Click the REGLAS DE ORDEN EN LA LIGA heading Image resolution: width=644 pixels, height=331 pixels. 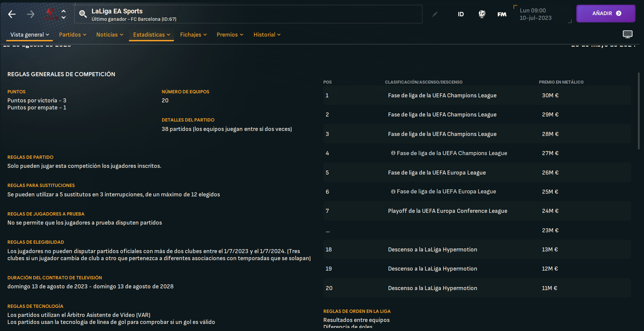(x=357, y=311)
